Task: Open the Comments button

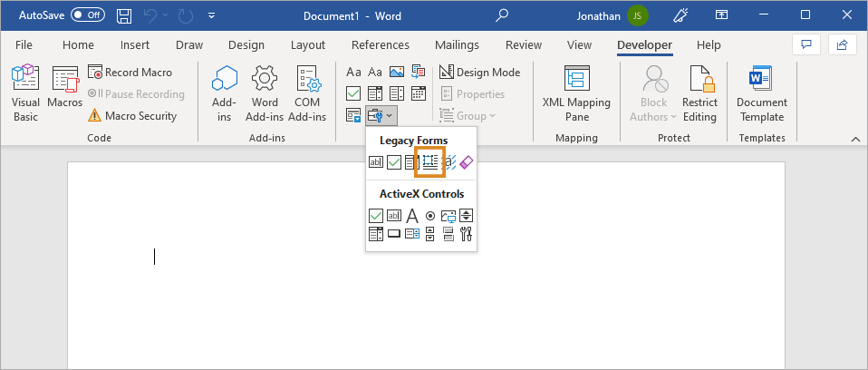Action: 806,44
